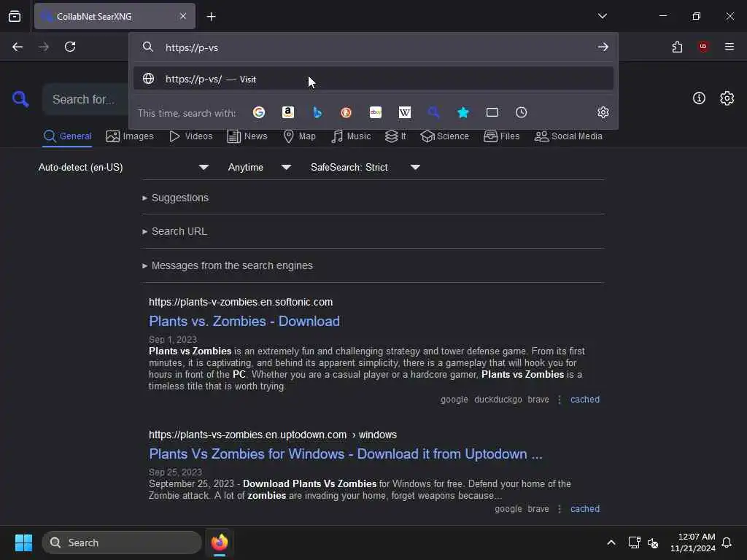Open Plants vs. Zombies - Download result
This screenshot has height=560, width=747.
pos(244,321)
